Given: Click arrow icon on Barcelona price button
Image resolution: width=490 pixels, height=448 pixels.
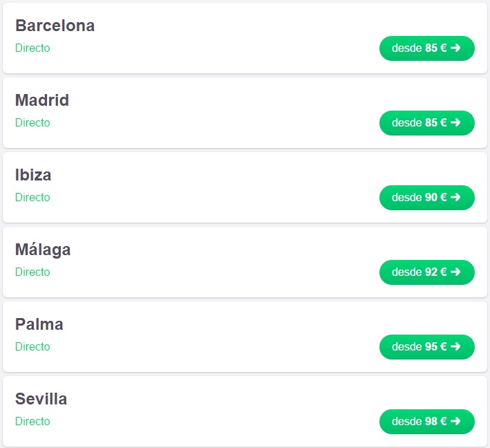Looking at the screenshot, I should (x=455, y=48).
